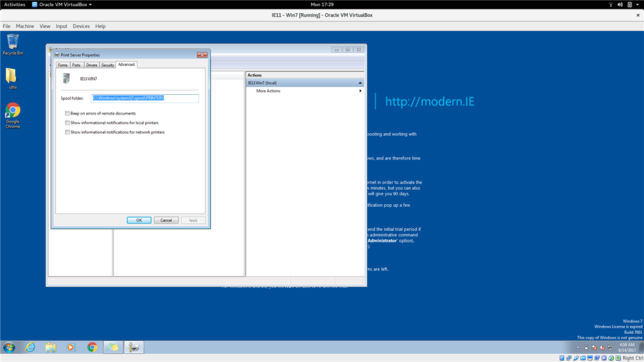Select the Advanced tab

(x=126, y=65)
